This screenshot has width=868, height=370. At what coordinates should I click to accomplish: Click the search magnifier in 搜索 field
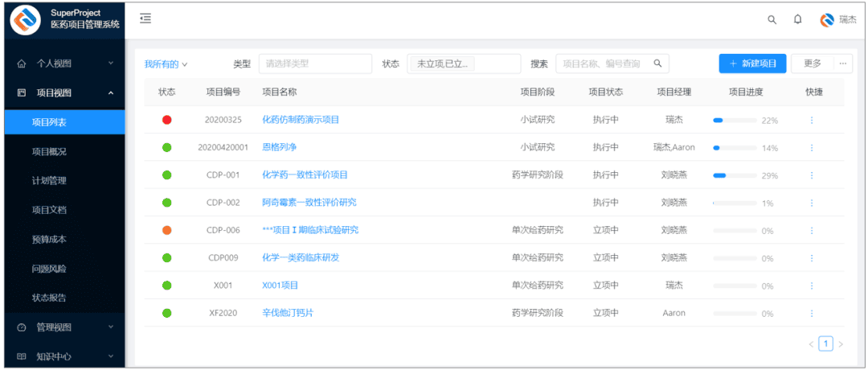pyautogui.click(x=657, y=64)
